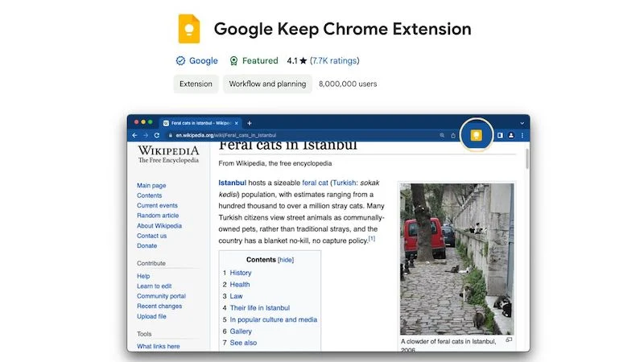Open the Contents sidebar link
644x362 pixels.
click(150, 195)
